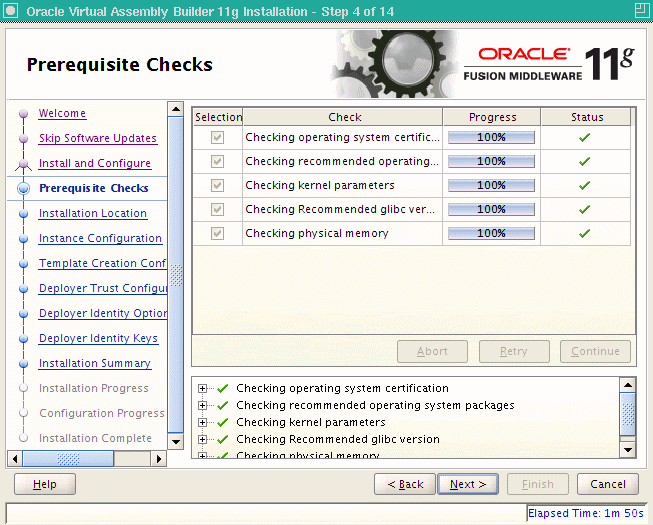Image resolution: width=653 pixels, height=525 pixels.
Task: Click the Progress column header
Action: pos(492,117)
